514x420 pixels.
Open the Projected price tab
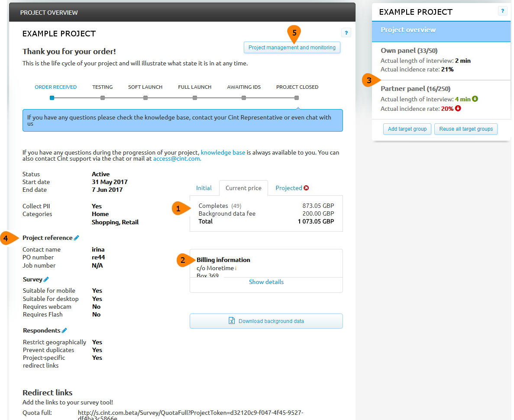coord(288,188)
